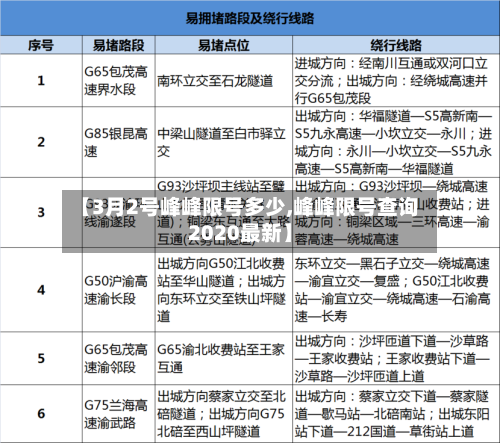Select the 序号 column header
Screen dimensions: 500x443
pos(41,45)
